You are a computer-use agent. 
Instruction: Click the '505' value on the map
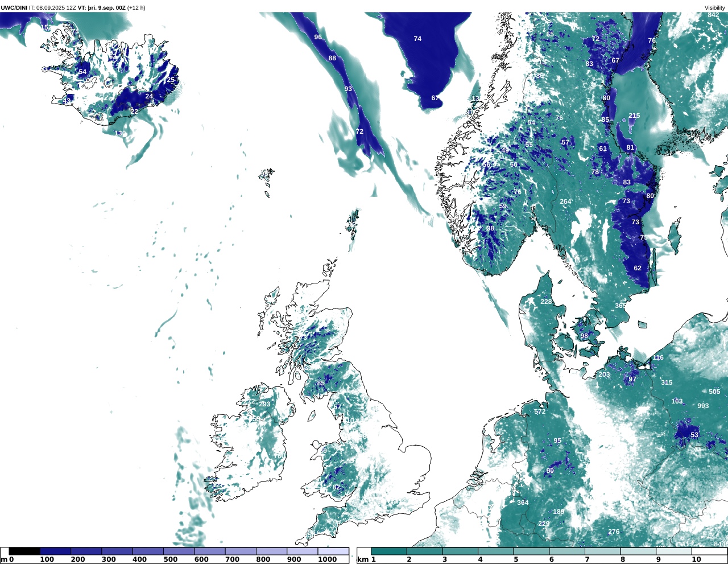[714, 392]
